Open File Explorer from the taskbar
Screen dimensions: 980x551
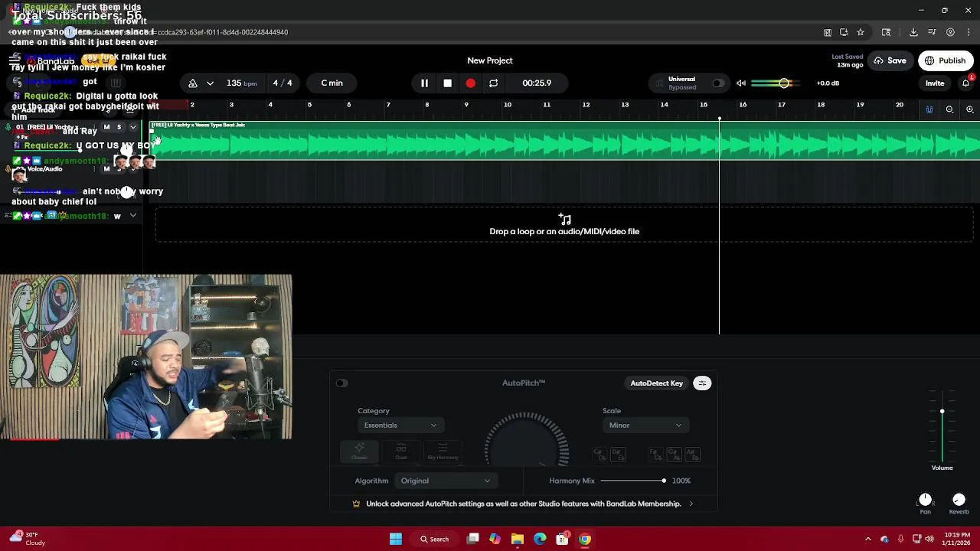(x=518, y=539)
